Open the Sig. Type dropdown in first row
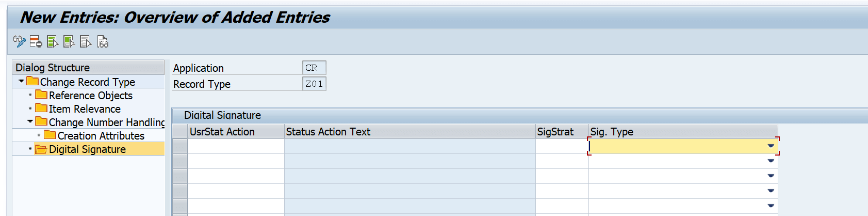Image resolution: width=868 pixels, height=216 pixels. click(771, 146)
